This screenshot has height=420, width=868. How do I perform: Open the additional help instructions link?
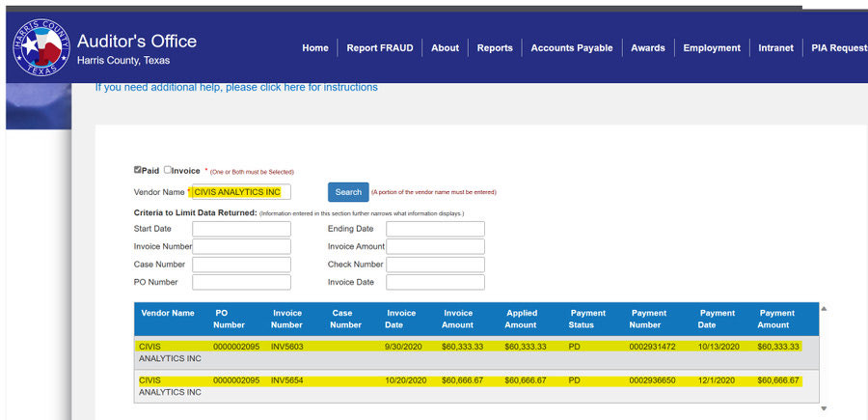click(236, 87)
